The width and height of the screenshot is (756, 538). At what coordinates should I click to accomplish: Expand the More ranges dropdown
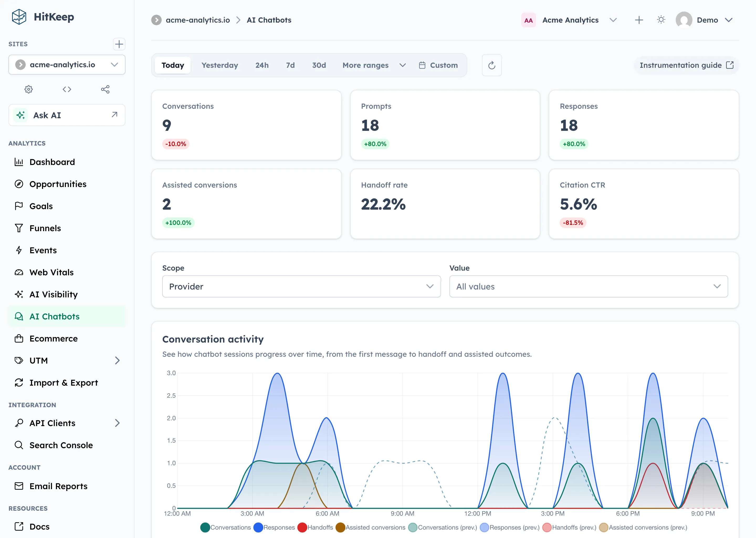[x=374, y=65]
